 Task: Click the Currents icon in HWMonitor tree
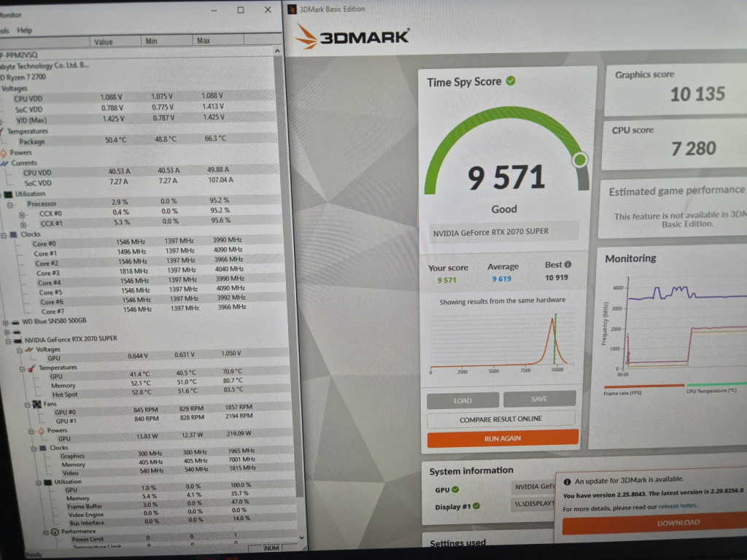coord(5,163)
